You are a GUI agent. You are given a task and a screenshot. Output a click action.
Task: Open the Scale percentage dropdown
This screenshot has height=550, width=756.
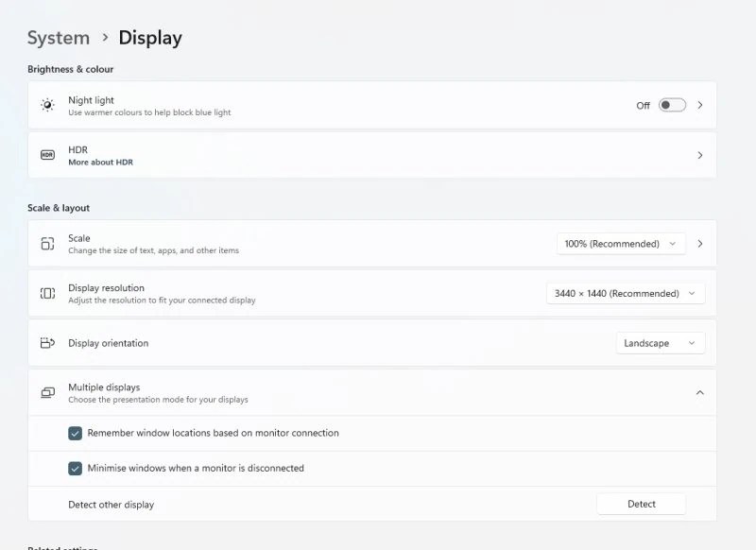coord(620,243)
